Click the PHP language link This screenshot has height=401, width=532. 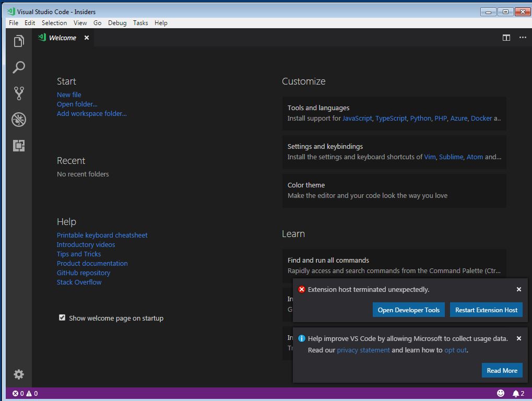pyautogui.click(x=441, y=118)
